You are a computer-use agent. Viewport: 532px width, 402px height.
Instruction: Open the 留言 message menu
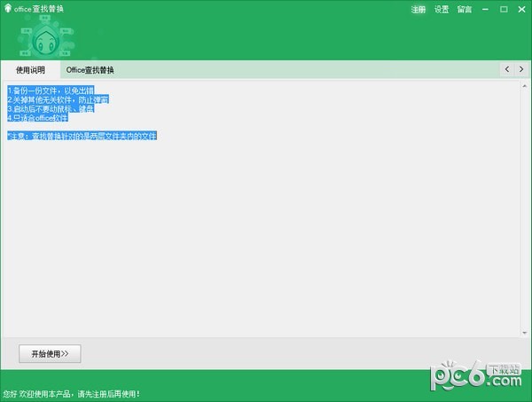[x=464, y=10]
